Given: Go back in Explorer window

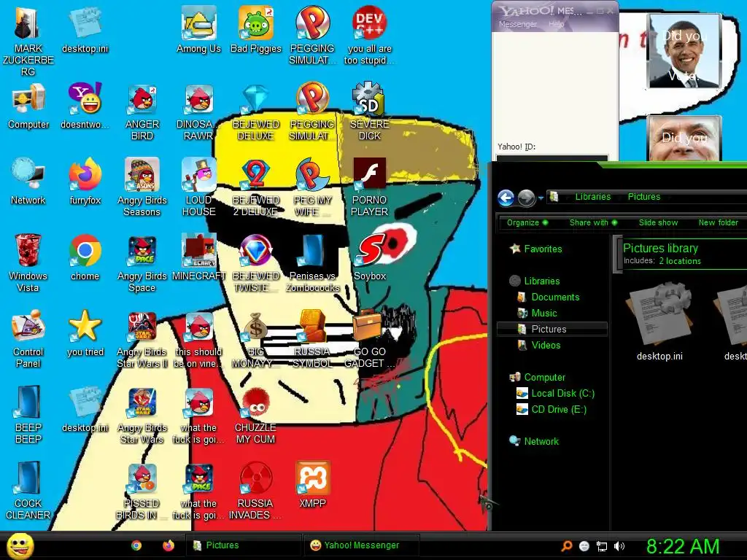Looking at the screenshot, I should click(x=506, y=197).
